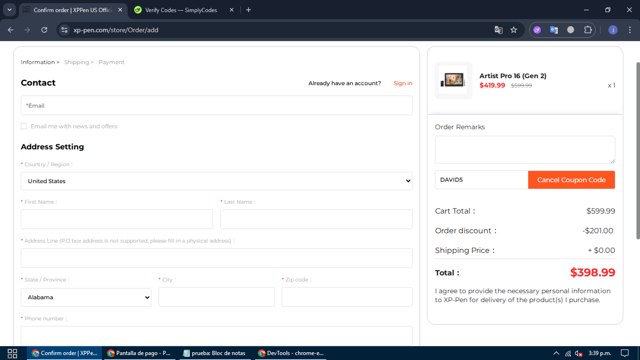Open the Google Translate extension icon
This screenshot has width=640, height=360.
point(554,30)
